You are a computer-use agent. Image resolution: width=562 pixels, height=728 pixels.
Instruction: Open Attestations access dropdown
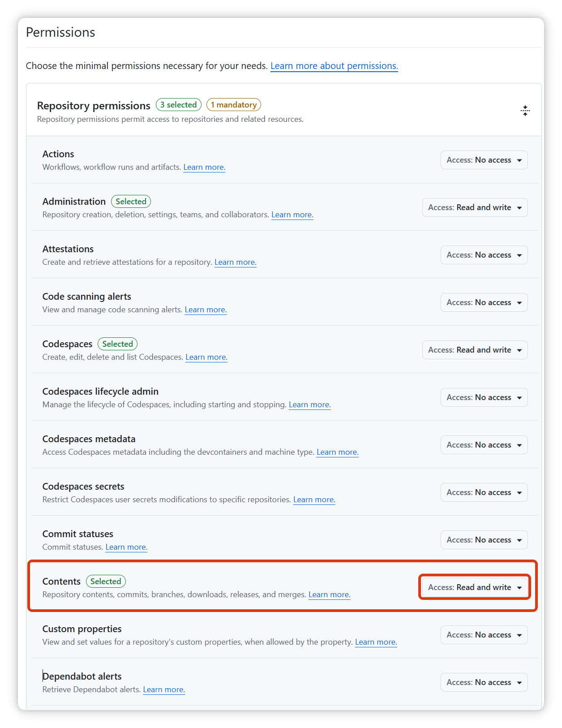click(x=484, y=255)
